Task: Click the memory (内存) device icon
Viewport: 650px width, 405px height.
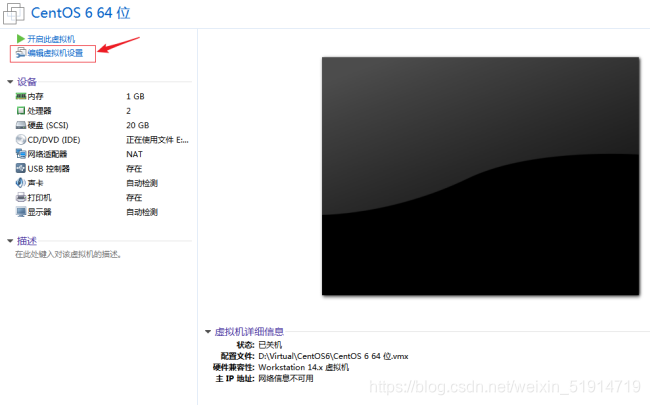Action: [x=21, y=96]
